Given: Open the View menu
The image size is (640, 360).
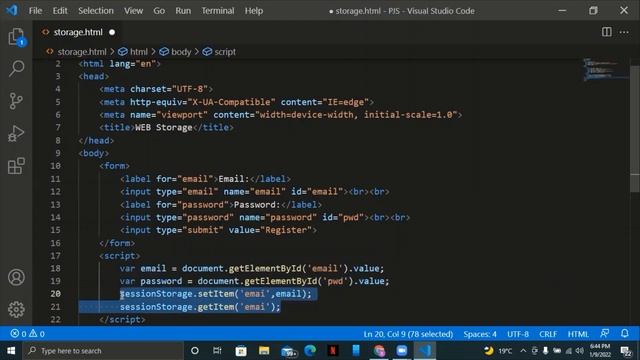Looking at the screenshot, I should tap(133, 11).
